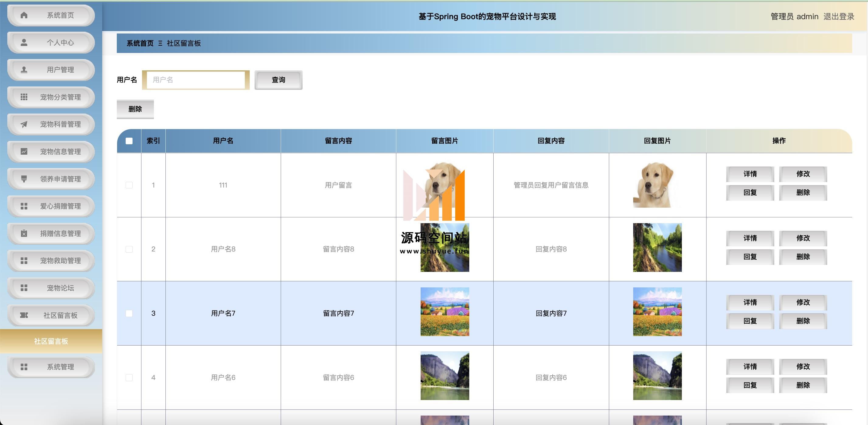Click 详情 for row 用户名6
Image resolution: width=868 pixels, height=425 pixels.
pos(750,367)
